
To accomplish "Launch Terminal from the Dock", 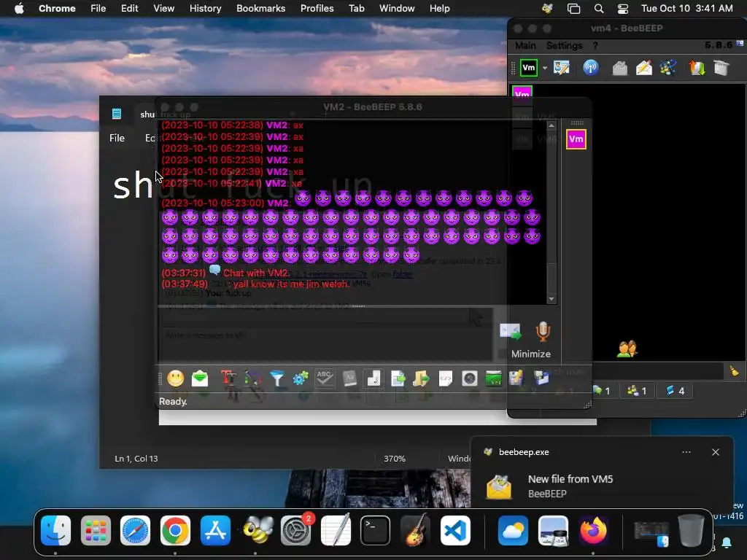I will click(375, 531).
